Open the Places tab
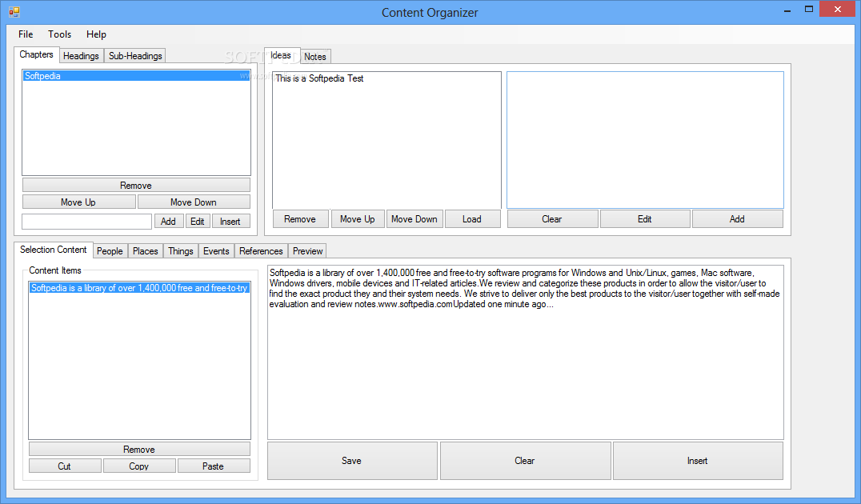The image size is (861, 504). point(146,251)
